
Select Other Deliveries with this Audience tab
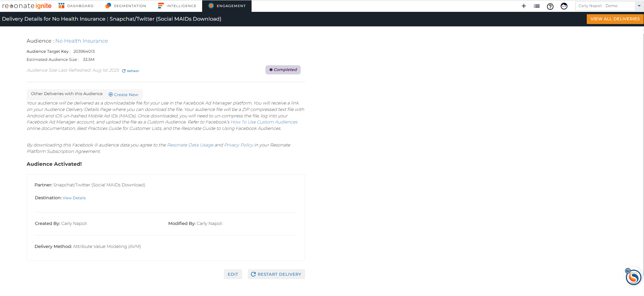point(67,94)
